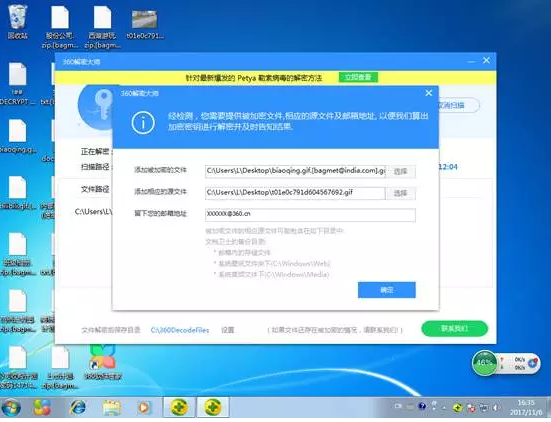The image size is (551, 422).
Task: Click the help question-mark tray icon
Action: pos(422,407)
